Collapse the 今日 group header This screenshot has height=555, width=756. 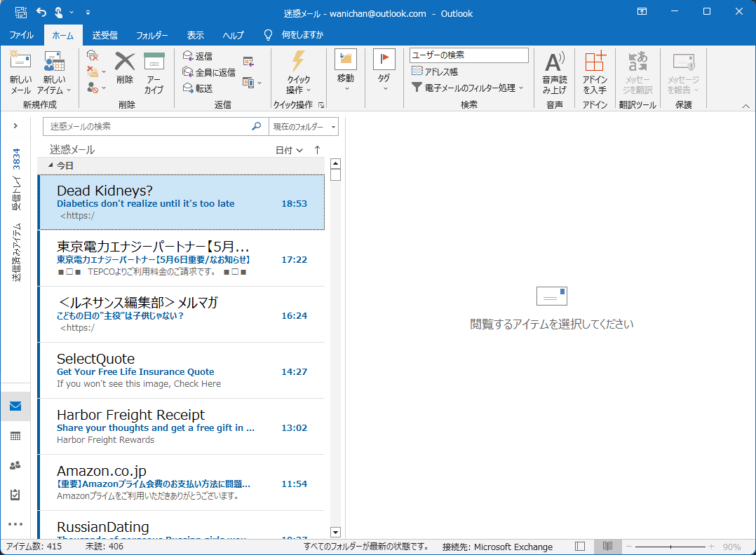click(x=50, y=166)
